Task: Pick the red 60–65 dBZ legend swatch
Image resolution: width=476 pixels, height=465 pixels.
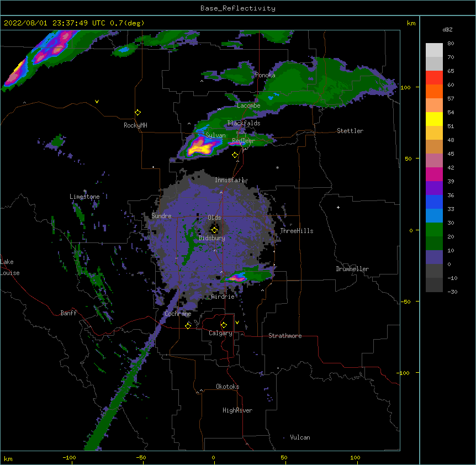Action: click(x=434, y=78)
